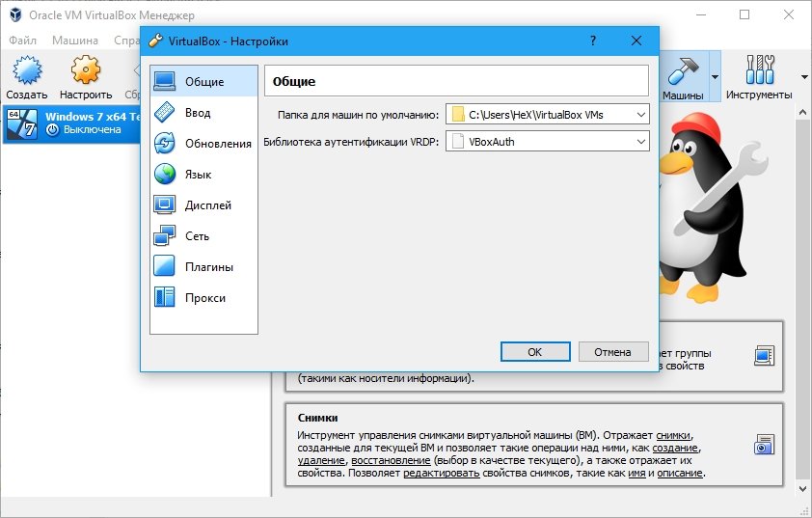Select the Ввод keyboard settings category
812x518 pixels.
(x=203, y=113)
